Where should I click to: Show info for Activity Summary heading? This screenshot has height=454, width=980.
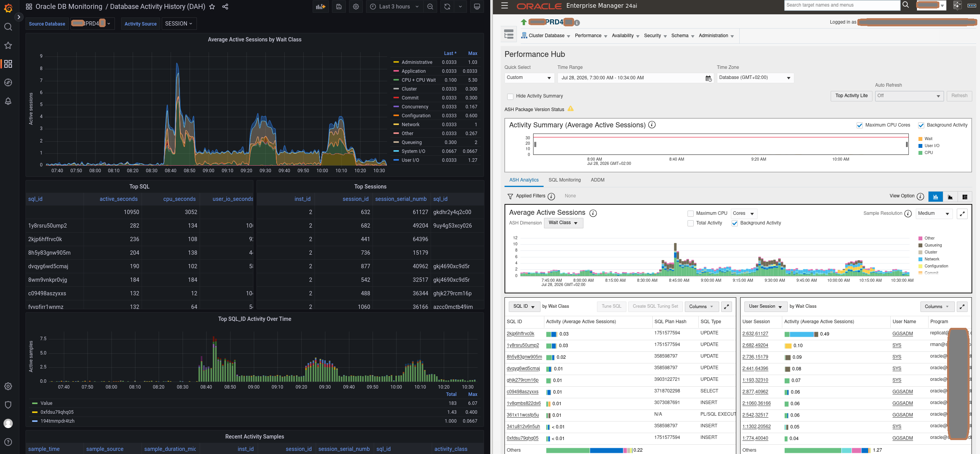(652, 125)
